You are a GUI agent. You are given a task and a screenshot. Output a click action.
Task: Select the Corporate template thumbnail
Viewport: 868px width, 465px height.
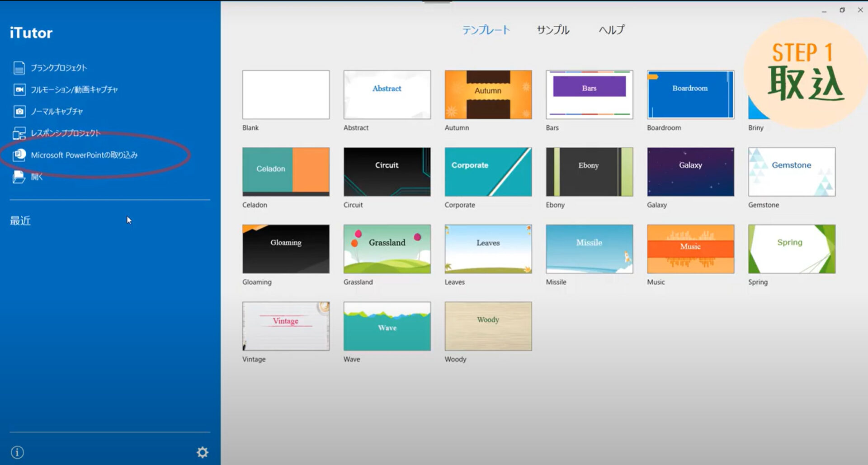[488, 172]
